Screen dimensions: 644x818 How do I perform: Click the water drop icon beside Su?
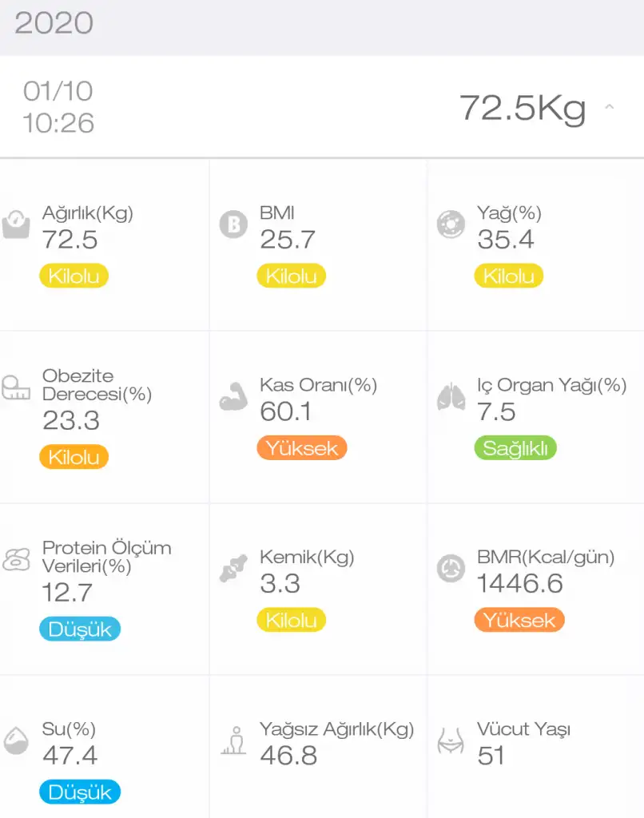pyautogui.click(x=15, y=741)
